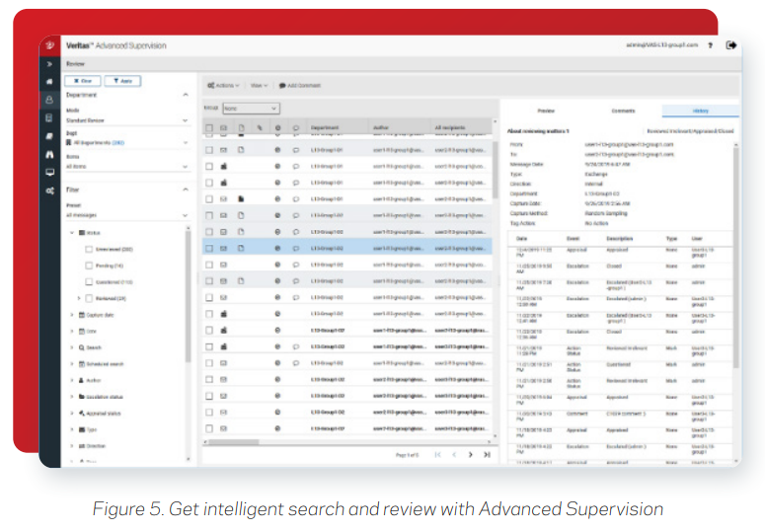
Task: Click the help question mark icon
Action: tap(711, 45)
